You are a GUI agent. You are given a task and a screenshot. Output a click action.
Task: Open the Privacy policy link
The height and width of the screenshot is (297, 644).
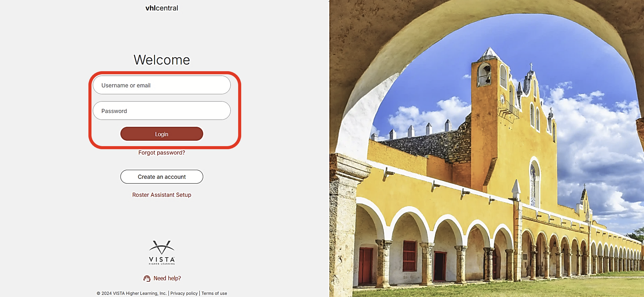pyautogui.click(x=184, y=293)
